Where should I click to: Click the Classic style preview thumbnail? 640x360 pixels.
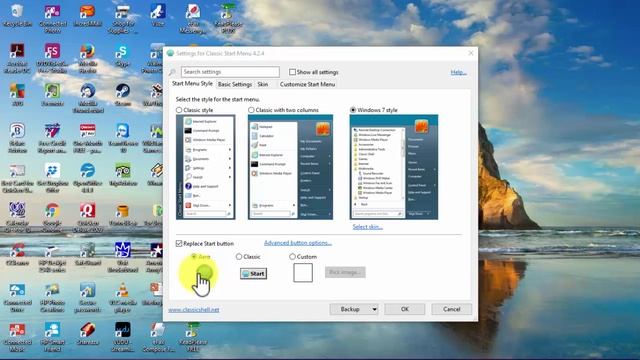205,167
